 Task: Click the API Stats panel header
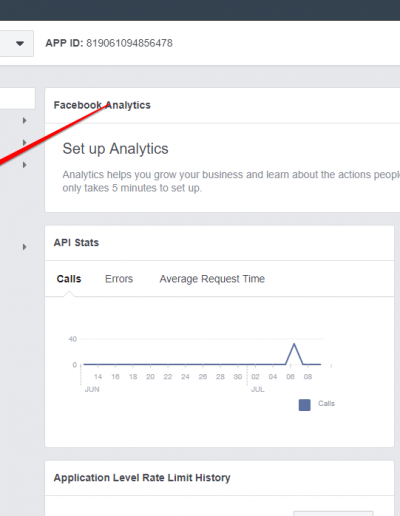point(76,243)
